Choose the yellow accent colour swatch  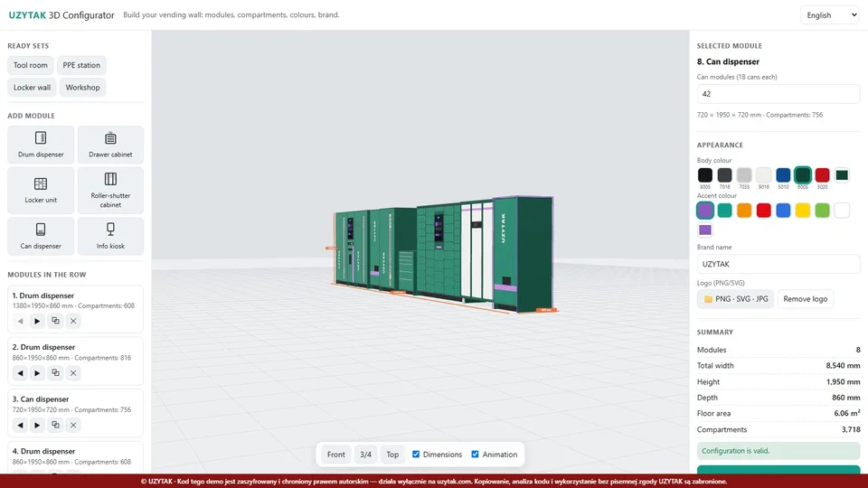[803, 211]
